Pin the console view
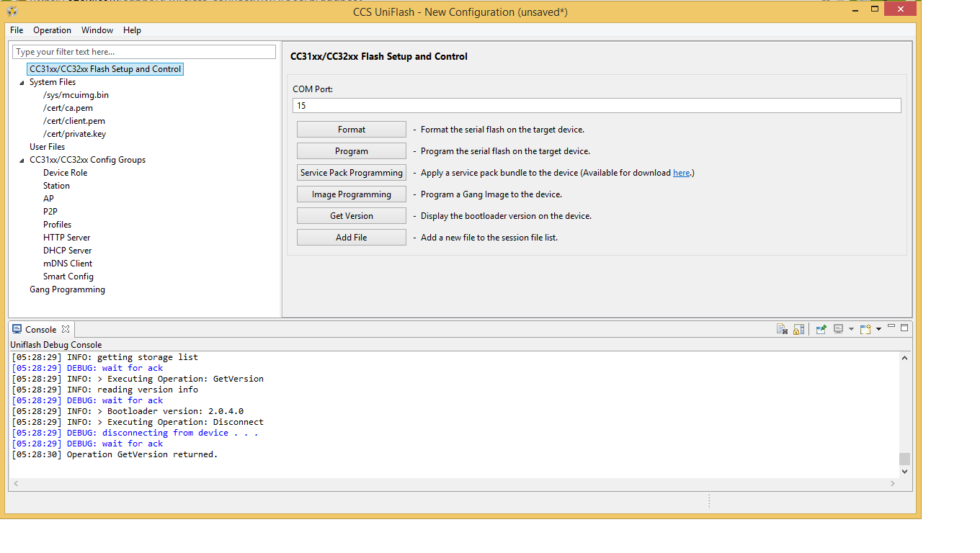The width and height of the screenshot is (980, 553). pos(821,329)
